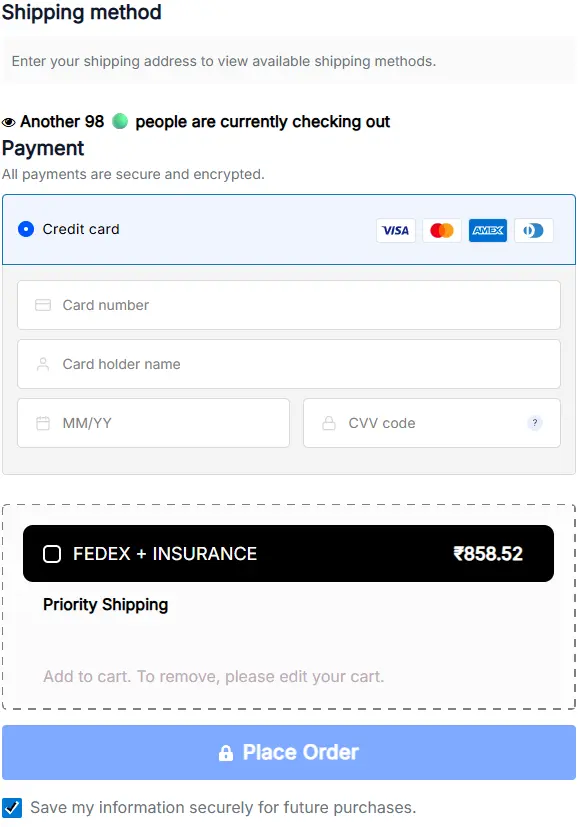The width and height of the screenshot is (578, 827).
Task: Click the Priority Shipping label
Action: pos(105,605)
